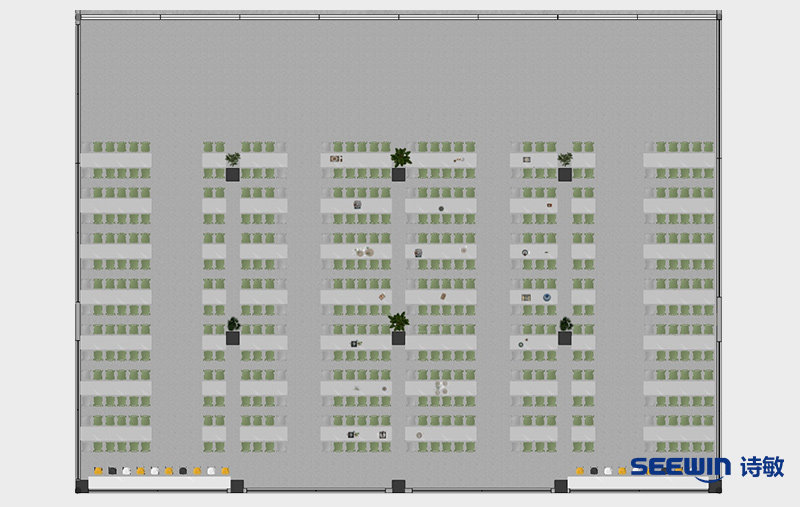The width and height of the screenshot is (800, 507).
Task: Click the black corner pillar at bottom left
Action: 81,486
